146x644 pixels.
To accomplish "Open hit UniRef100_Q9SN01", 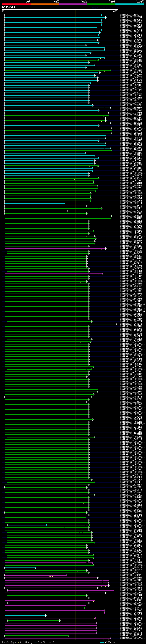I will pos(131,22).
